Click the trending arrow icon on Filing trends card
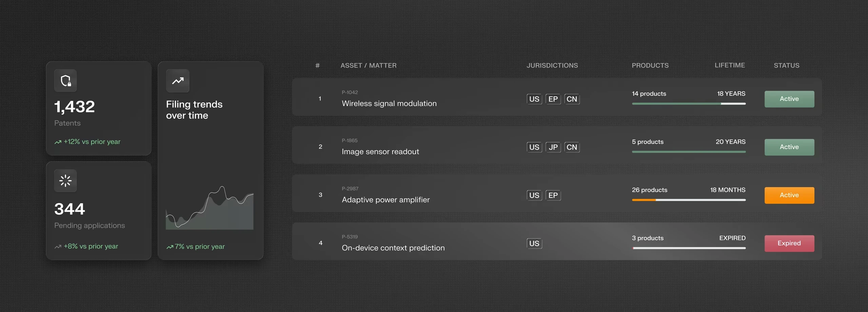868x312 pixels. point(178,81)
